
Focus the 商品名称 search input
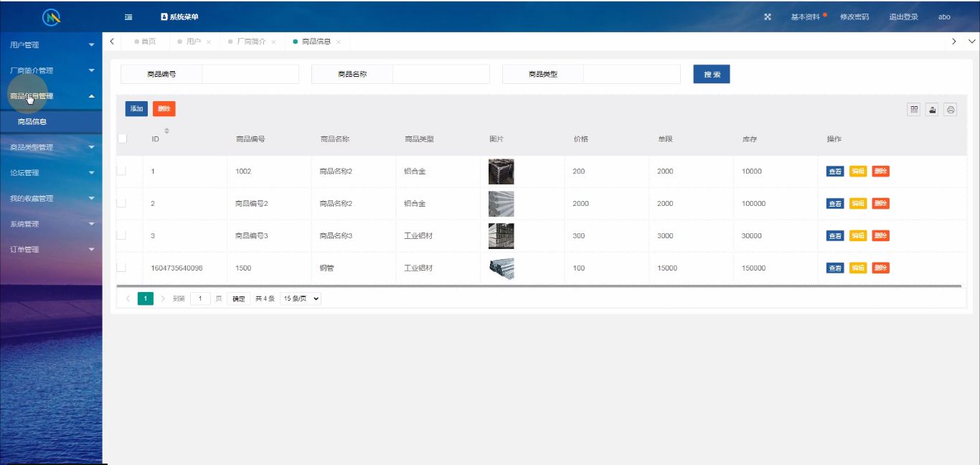tap(441, 74)
